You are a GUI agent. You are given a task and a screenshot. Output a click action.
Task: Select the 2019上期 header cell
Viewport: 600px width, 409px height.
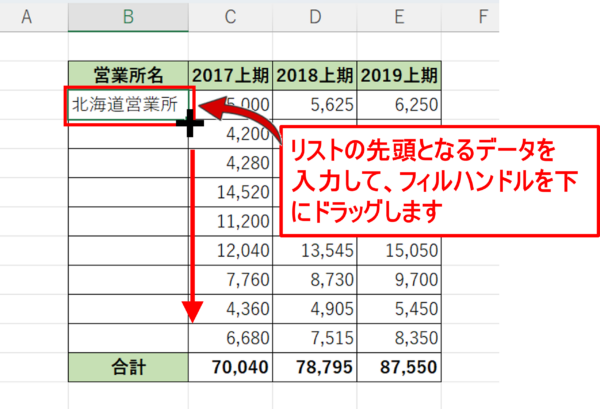click(x=399, y=75)
